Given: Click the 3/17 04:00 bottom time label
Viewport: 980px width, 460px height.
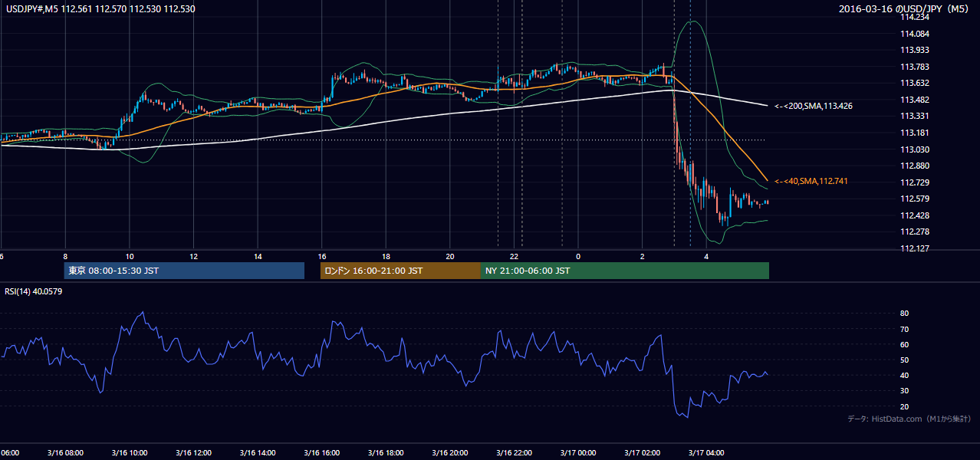Looking at the screenshot, I should (x=707, y=453).
